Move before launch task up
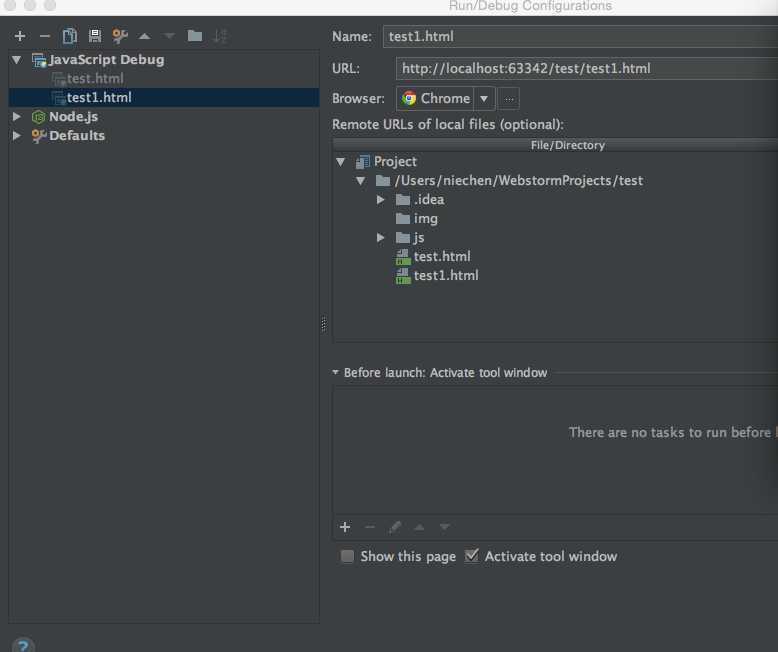This screenshot has height=652, width=778. pos(419,527)
